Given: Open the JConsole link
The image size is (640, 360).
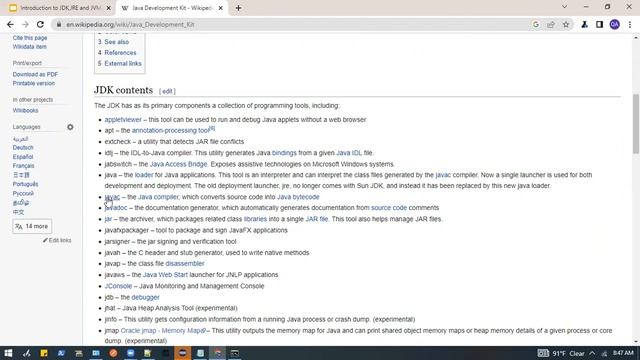Looking at the screenshot, I should click(118, 286).
